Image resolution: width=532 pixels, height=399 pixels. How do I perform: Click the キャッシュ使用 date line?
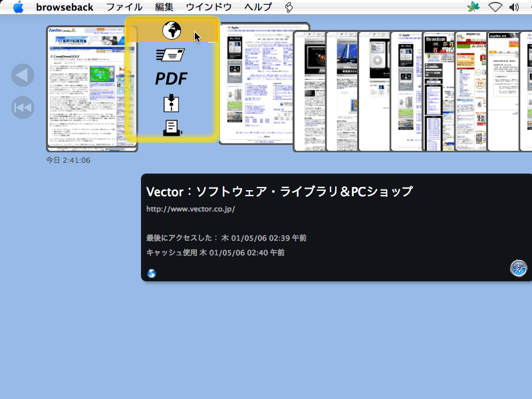click(215, 253)
